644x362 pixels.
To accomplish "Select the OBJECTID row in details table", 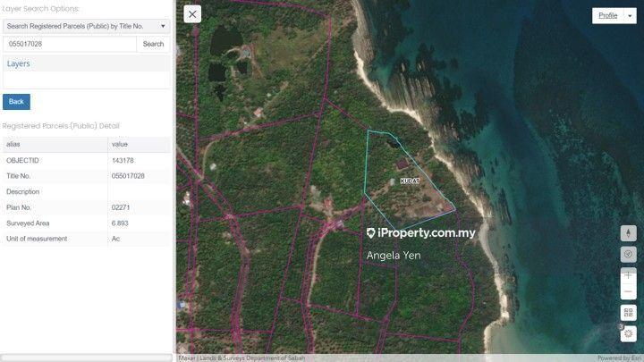I will point(86,160).
